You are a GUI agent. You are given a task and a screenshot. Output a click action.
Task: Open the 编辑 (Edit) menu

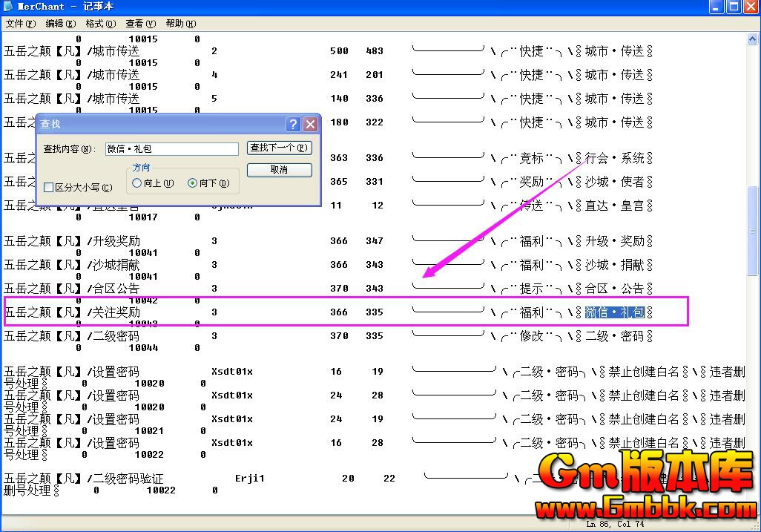click(x=60, y=24)
